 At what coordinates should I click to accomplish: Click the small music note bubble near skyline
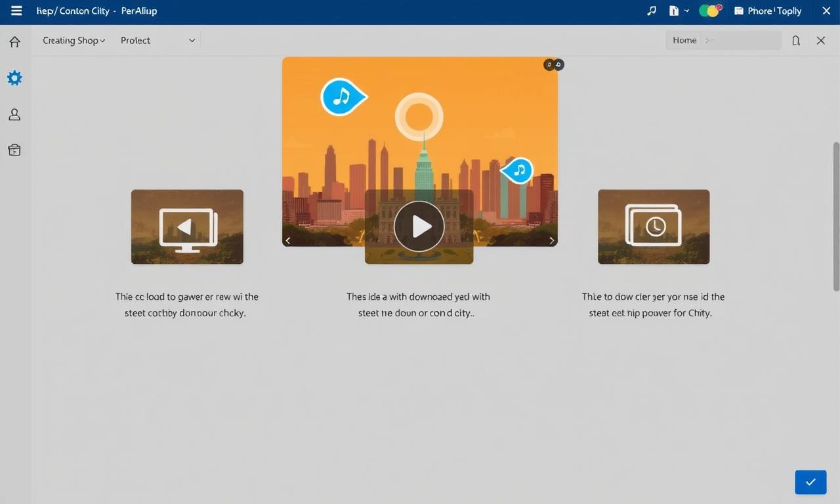point(518,171)
